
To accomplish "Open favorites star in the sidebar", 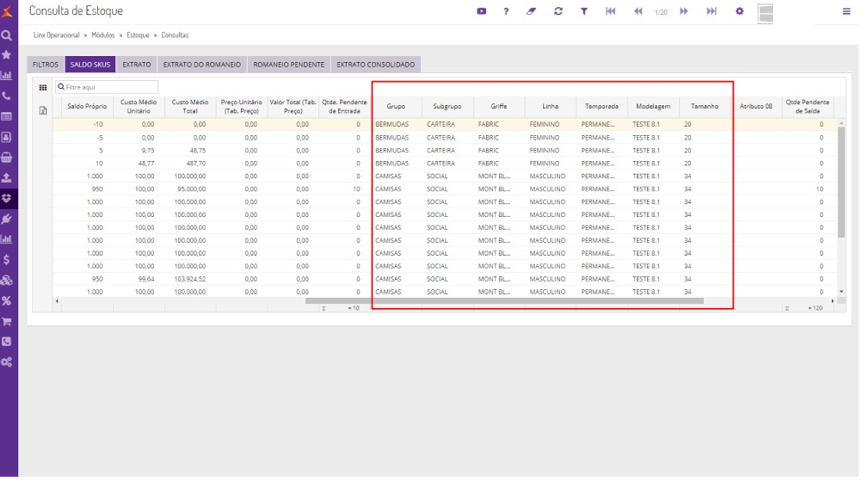I will [7, 55].
